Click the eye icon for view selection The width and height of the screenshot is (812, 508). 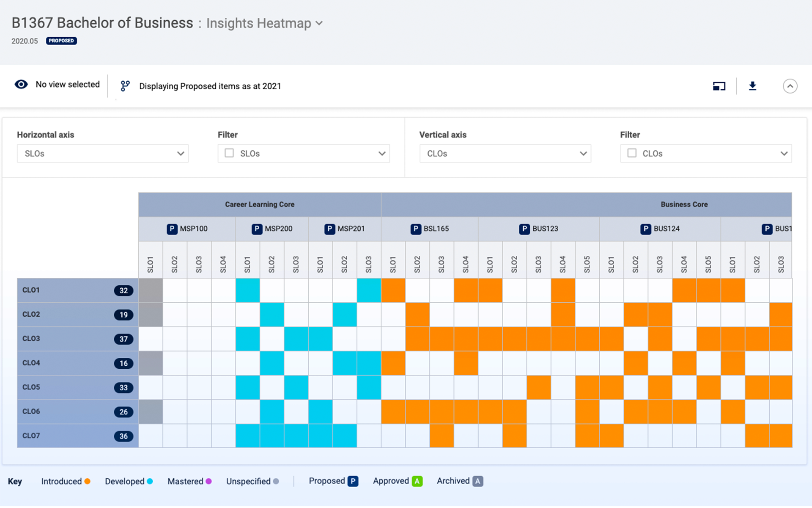[x=21, y=84]
